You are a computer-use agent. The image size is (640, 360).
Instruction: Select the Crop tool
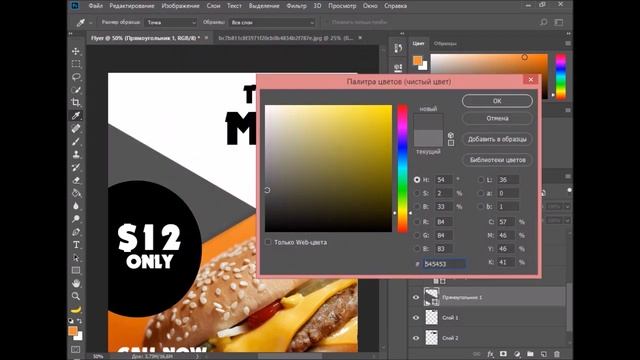76,102
